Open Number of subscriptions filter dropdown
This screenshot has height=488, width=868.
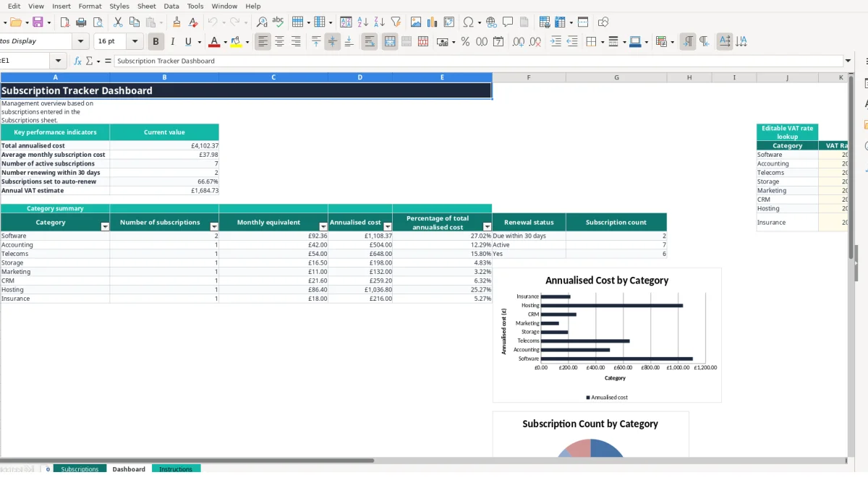(213, 227)
